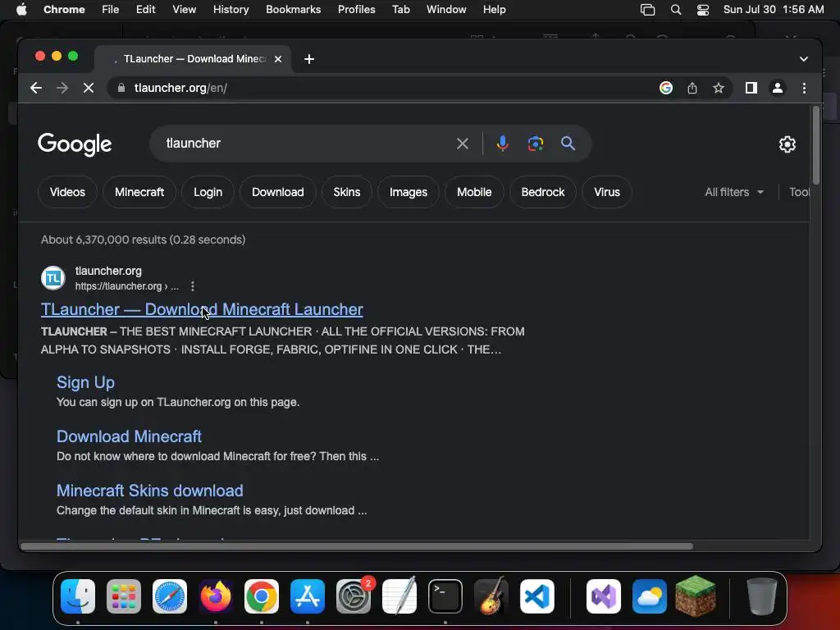
Task: Close the TLauncher tab
Action: point(278,59)
